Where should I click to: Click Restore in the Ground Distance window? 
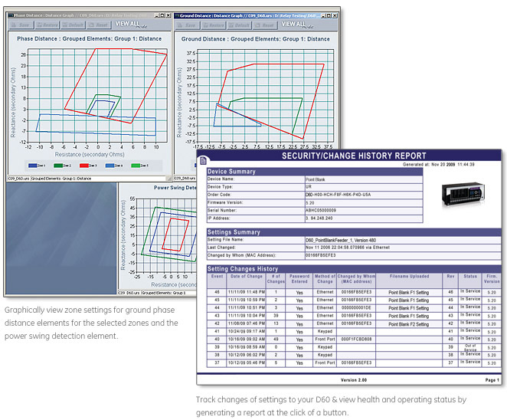pyautogui.click(x=213, y=25)
